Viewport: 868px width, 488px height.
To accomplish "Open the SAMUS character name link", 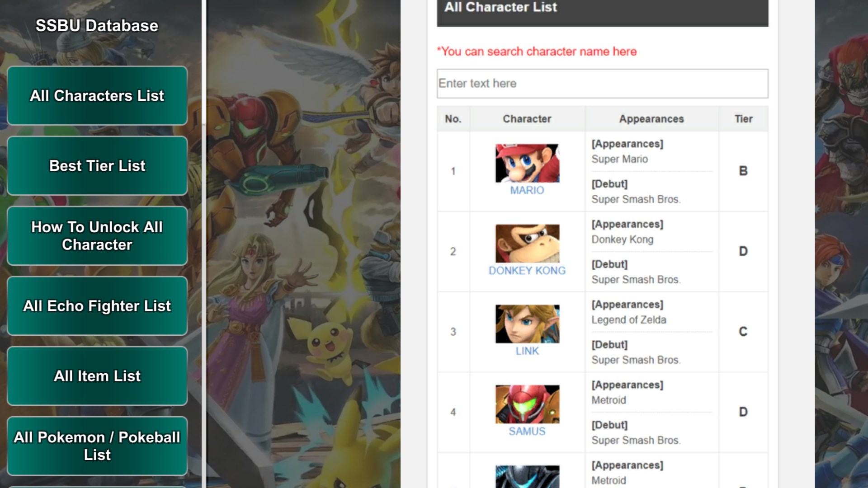I will tap(527, 432).
